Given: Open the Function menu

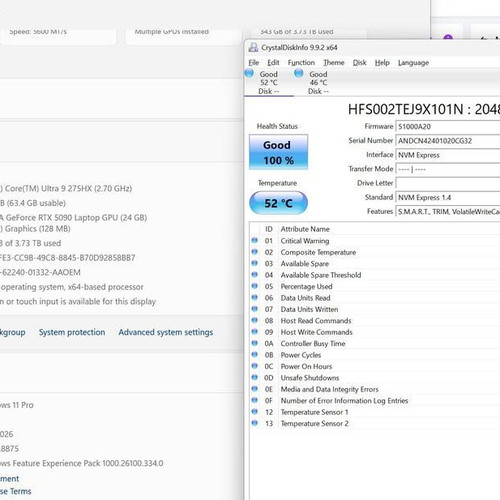Looking at the screenshot, I should pos(301,63).
